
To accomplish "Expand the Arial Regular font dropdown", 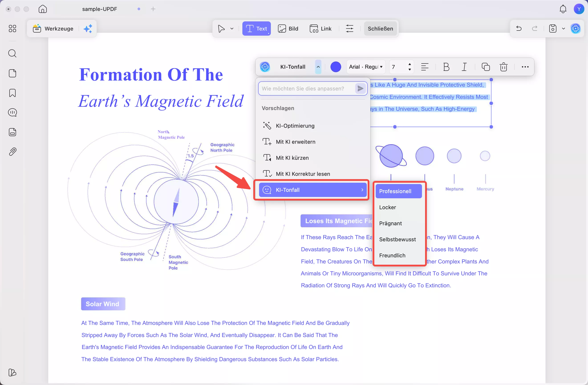I will pyautogui.click(x=366, y=67).
